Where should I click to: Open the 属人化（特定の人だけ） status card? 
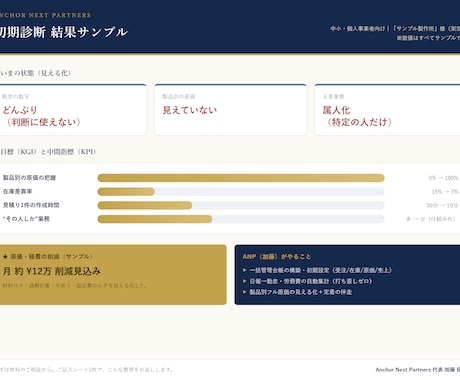coord(387,110)
